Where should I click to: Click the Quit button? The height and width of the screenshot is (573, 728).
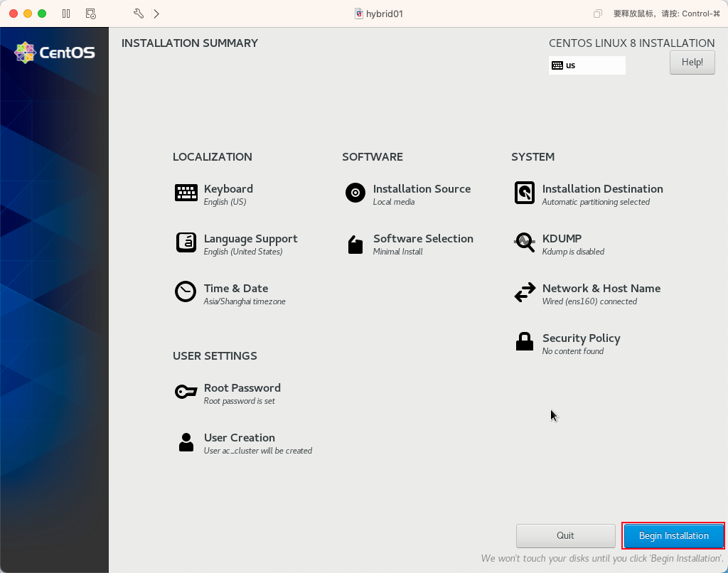[x=565, y=536]
